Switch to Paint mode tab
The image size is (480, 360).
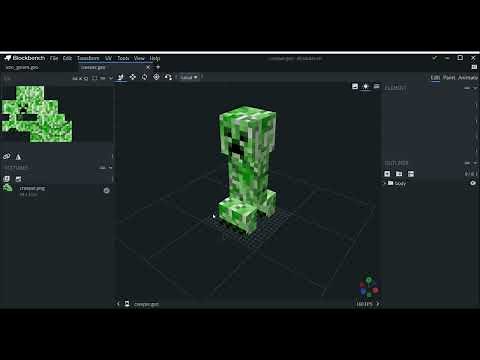click(x=449, y=78)
